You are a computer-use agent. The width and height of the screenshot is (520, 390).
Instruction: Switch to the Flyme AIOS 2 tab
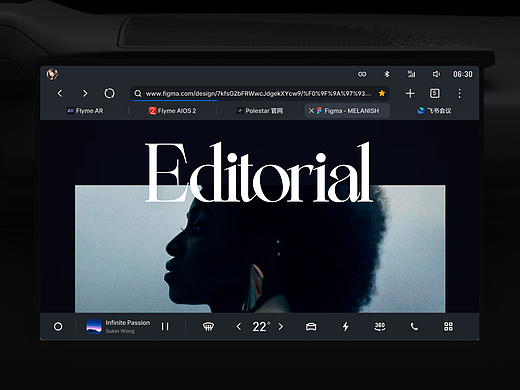tap(172, 111)
